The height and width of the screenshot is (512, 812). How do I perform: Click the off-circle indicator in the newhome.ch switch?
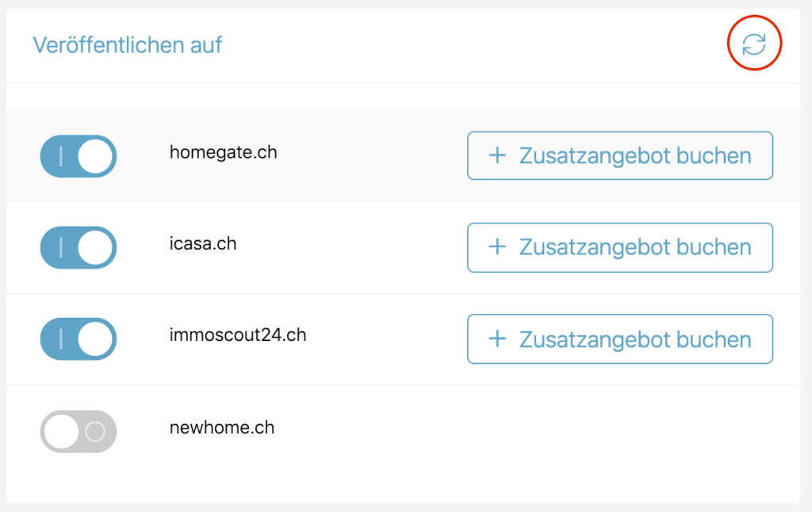click(x=95, y=431)
